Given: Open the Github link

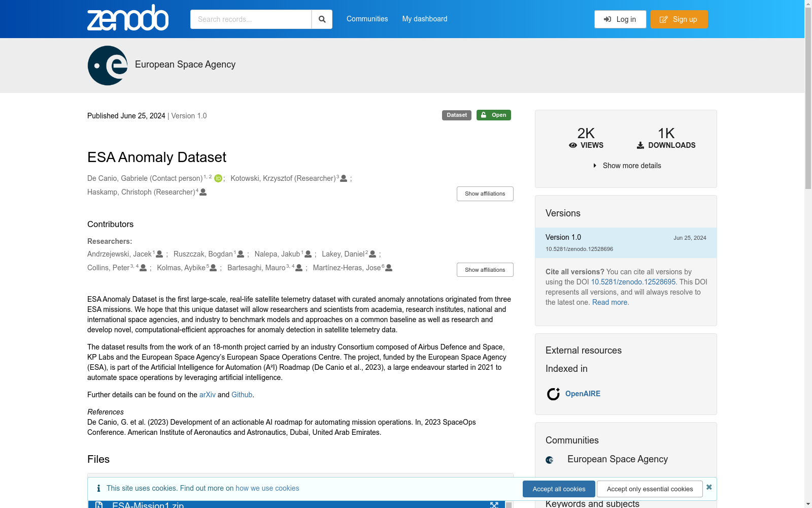Looking at the screenshot, I should coord(242,395).
